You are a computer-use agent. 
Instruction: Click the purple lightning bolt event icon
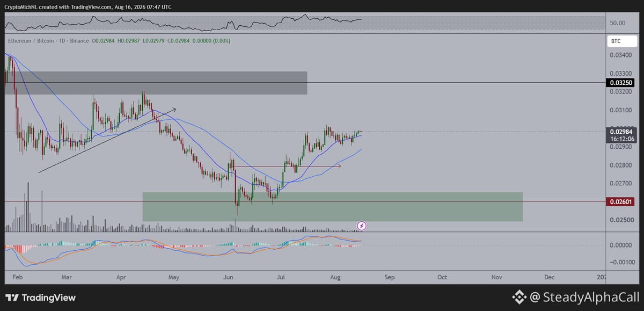362,226
